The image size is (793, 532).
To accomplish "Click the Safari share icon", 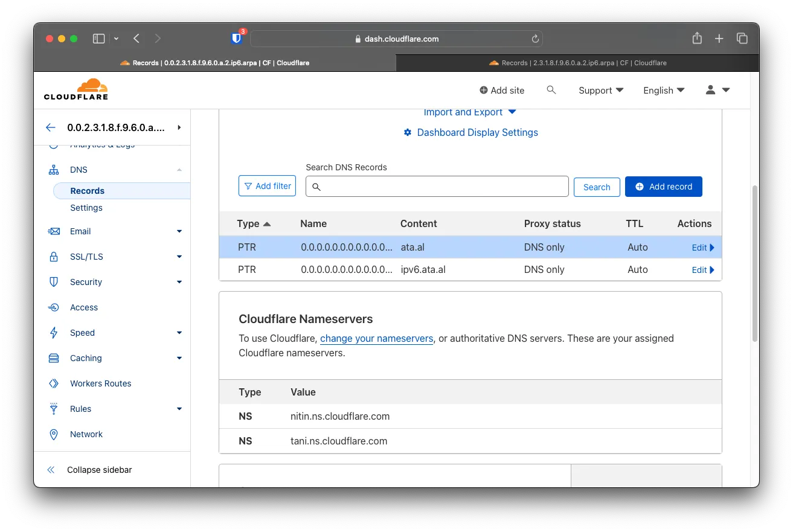I will coord(697,39).
